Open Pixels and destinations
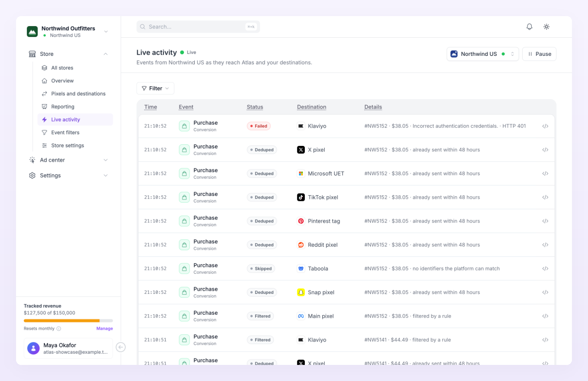Screen dimensions: 588x381 tap(75, 94)
